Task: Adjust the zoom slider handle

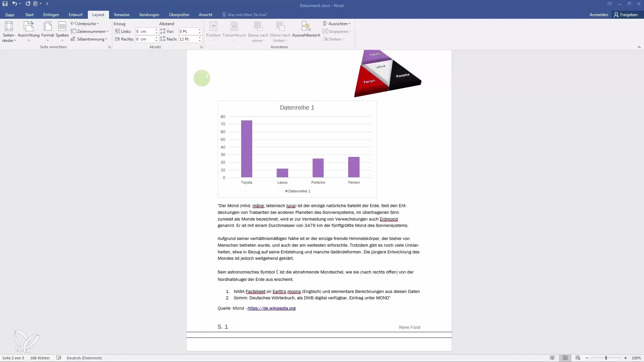Action: coord(606,358)
